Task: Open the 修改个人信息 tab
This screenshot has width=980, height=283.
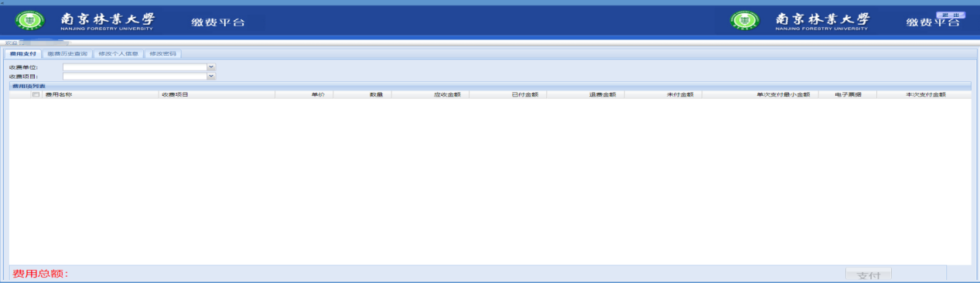Action: tap(118, 54)
